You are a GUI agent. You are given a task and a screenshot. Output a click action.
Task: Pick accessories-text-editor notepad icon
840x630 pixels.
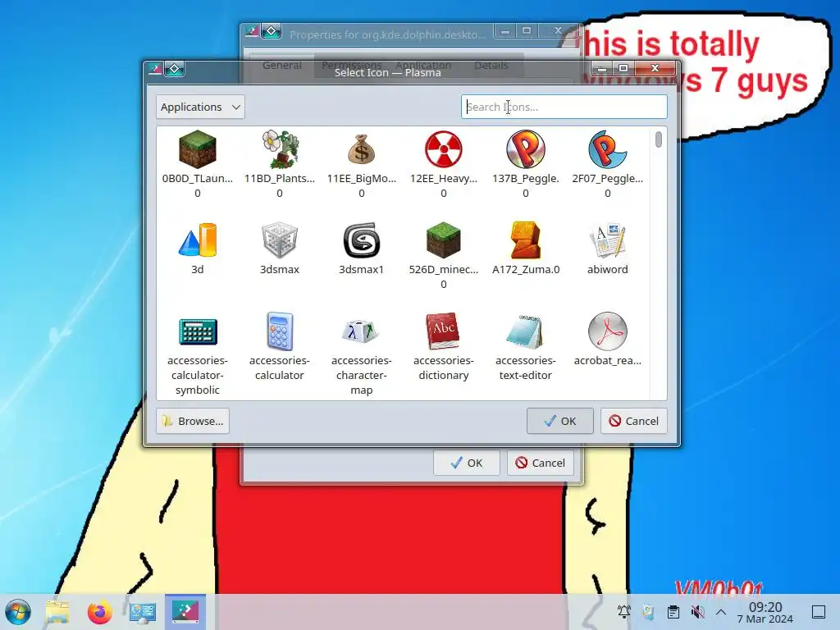(526, 331)
